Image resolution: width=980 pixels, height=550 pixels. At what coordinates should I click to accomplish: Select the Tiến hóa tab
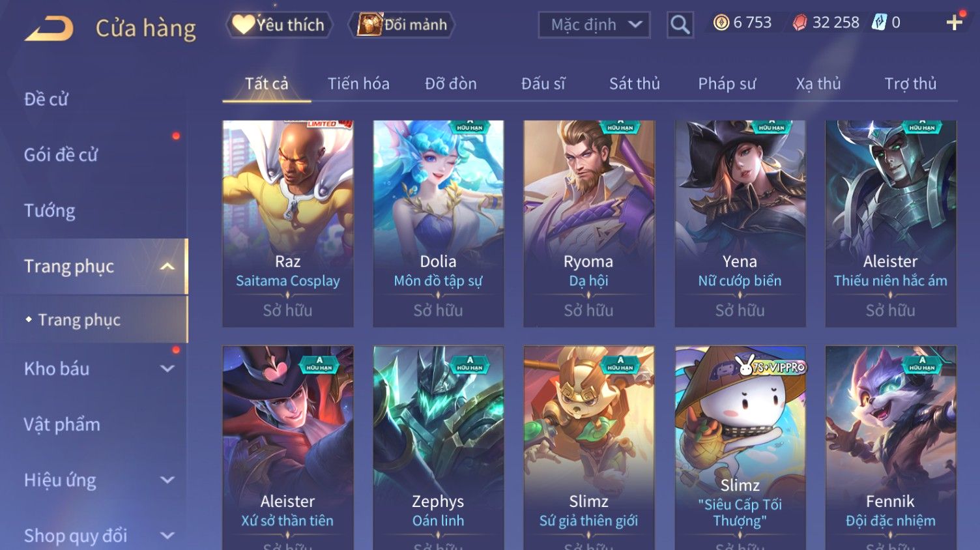[x=358, y=83]
